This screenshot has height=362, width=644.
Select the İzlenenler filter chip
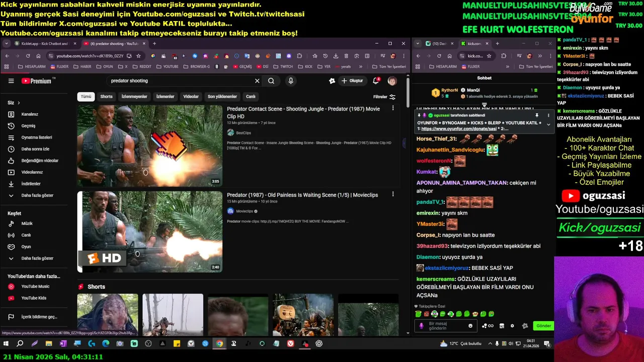[165, 97]
